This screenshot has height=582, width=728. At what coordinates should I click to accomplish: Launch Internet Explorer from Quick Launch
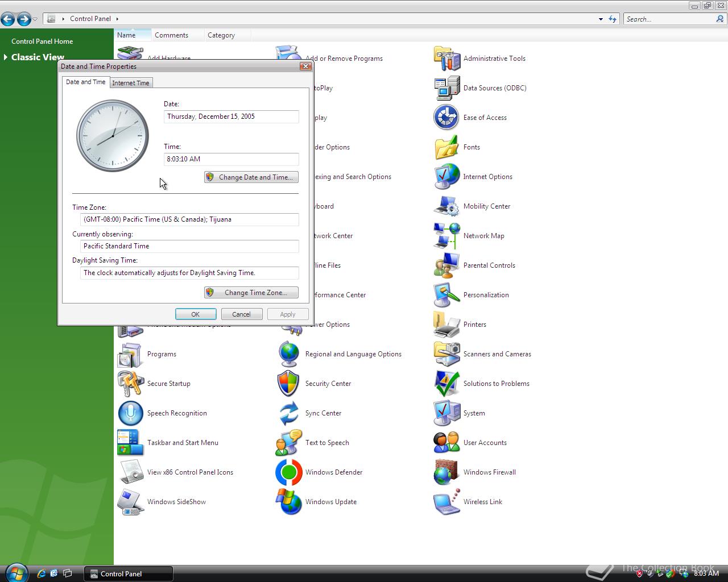point(41,573)
